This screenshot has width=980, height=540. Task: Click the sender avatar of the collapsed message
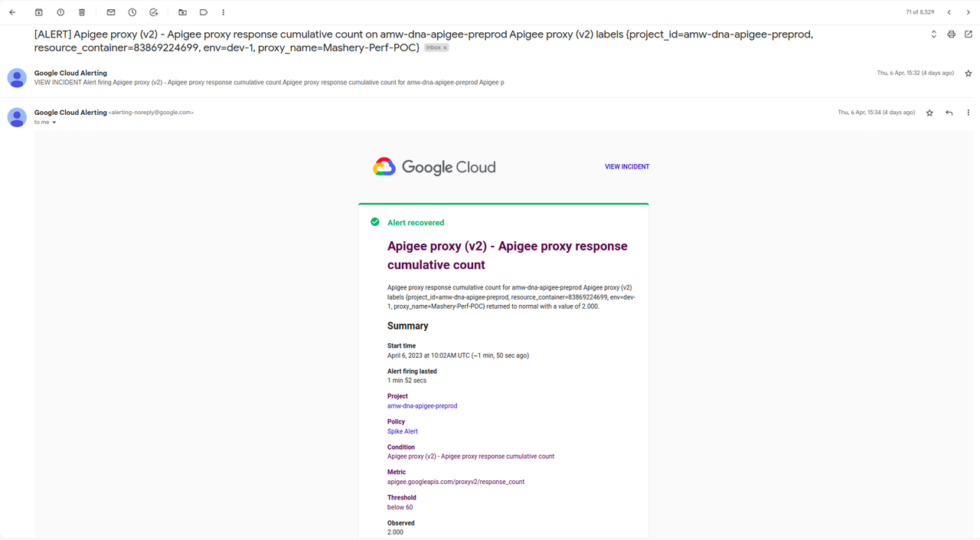tap(17, 77)
